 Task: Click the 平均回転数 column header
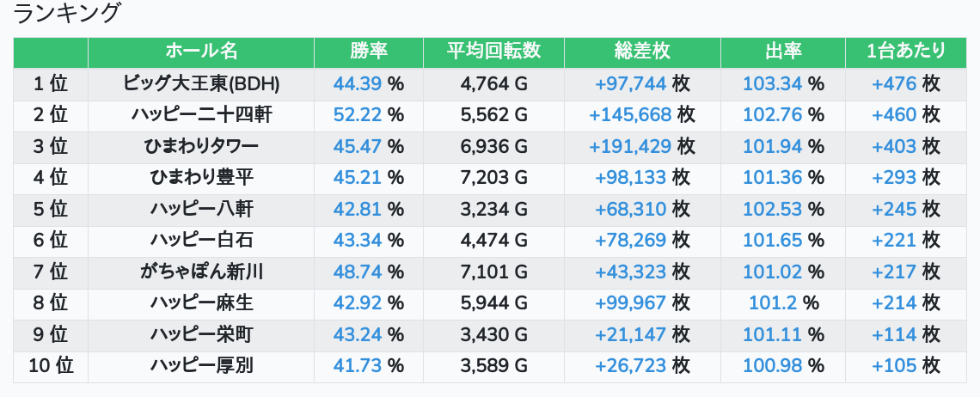point(493,52)
